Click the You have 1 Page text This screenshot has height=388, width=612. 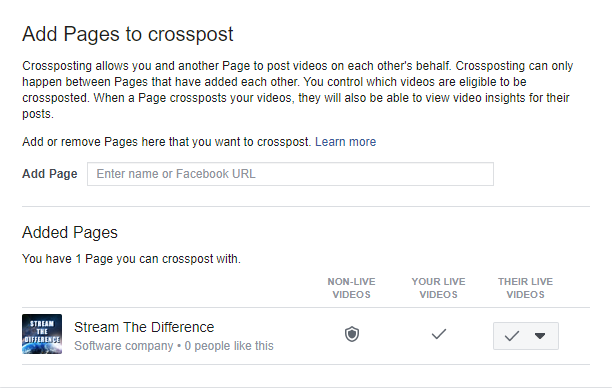pyautogui.click(x=131, y=259)
